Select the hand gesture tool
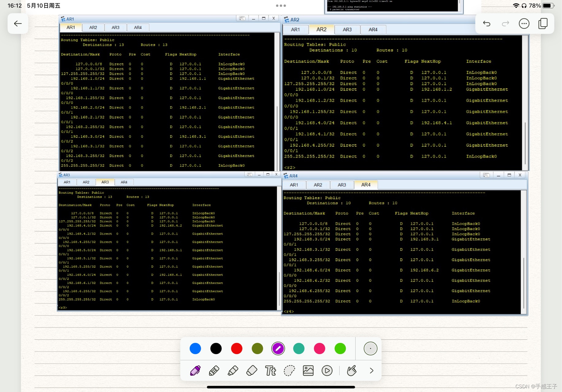 (x=352, y=371)
